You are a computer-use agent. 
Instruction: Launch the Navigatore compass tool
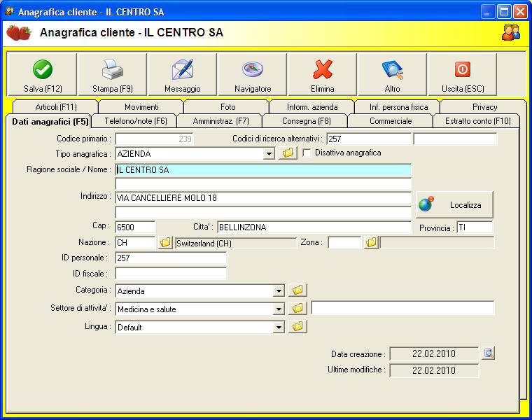(x=252, y=75)
